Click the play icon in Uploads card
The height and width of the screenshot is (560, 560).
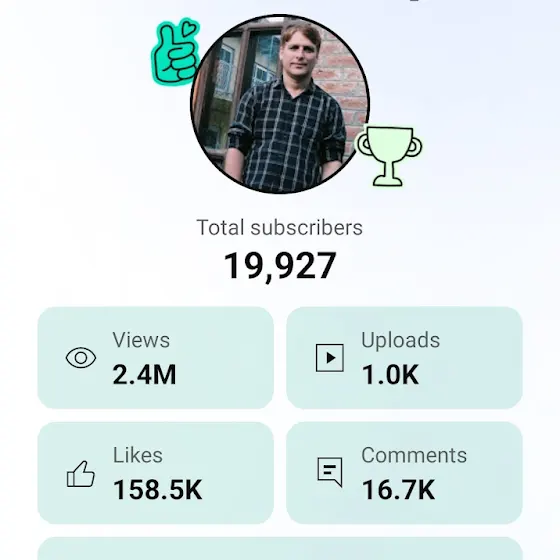click(x=330, y=358)
